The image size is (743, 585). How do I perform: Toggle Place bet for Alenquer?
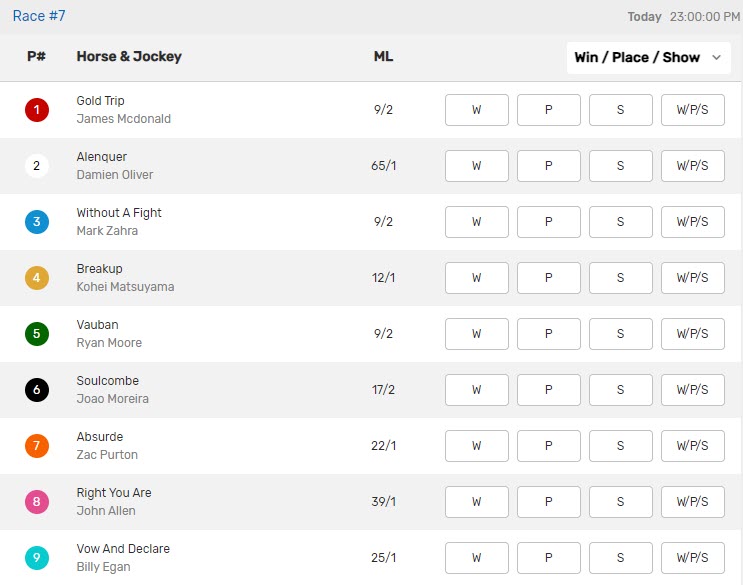point(548,166)
